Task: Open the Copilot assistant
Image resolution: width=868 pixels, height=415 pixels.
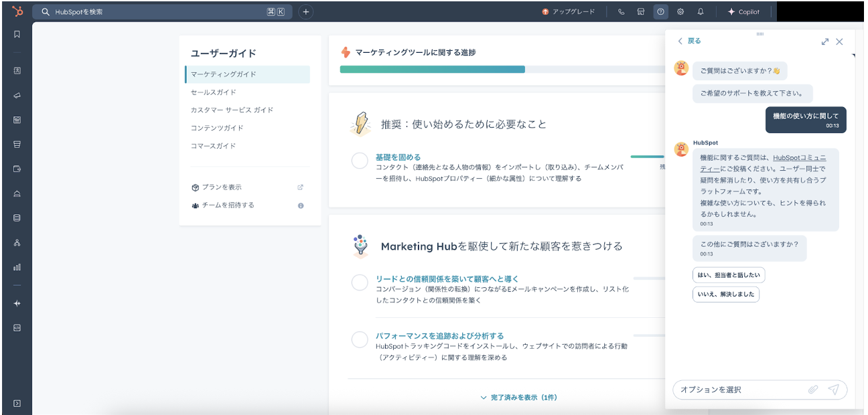Action: (x=743, y=11)
